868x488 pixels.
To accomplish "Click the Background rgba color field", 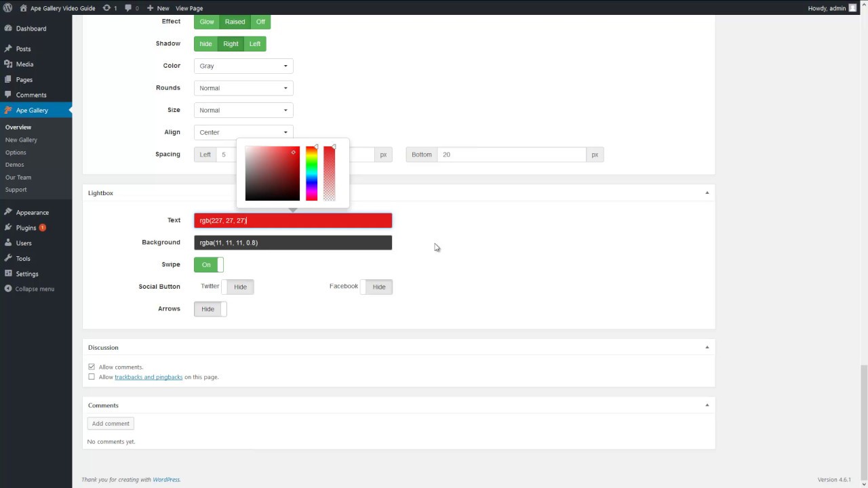I will pos(293,243).
